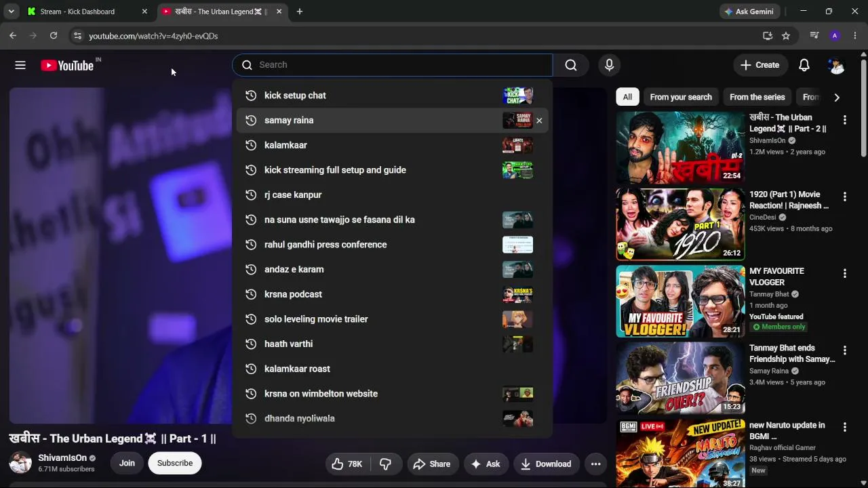Open the Part - 2 video thumbnail
The height and width of the screenshot is (488, 868).
point(680,147)
